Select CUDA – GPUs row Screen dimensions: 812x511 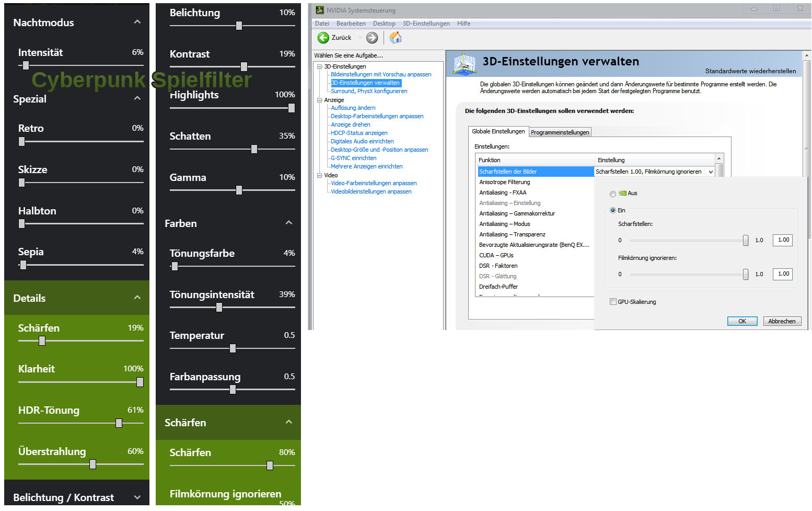point(536,255)
